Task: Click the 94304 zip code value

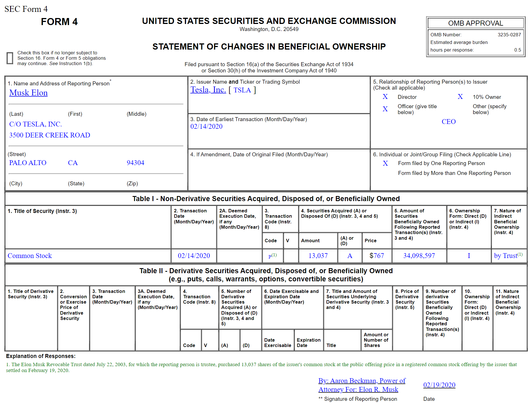Action: [x=135, y=163]
